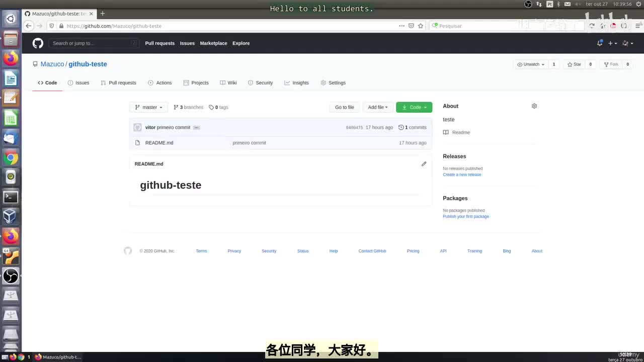Open the repository Security tab

(x=260, y=83)
